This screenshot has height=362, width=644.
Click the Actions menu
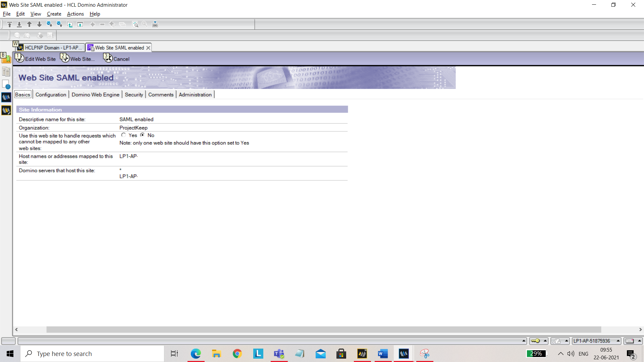tap(75, 14)
